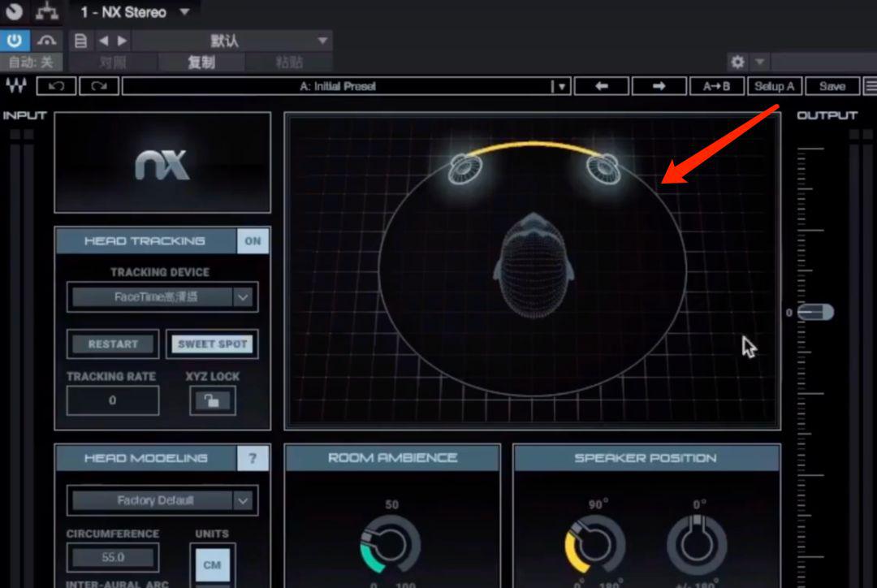Click the Factory Default dropdown arrow
Image resolution: width=877 pixels, height=588 pixels.
244,500
